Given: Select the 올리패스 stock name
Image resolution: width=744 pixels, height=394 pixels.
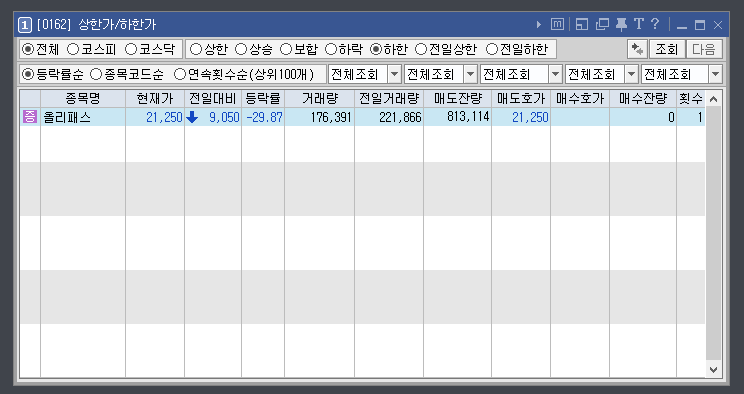Looking at the screenshot, I should pos(67,117).
